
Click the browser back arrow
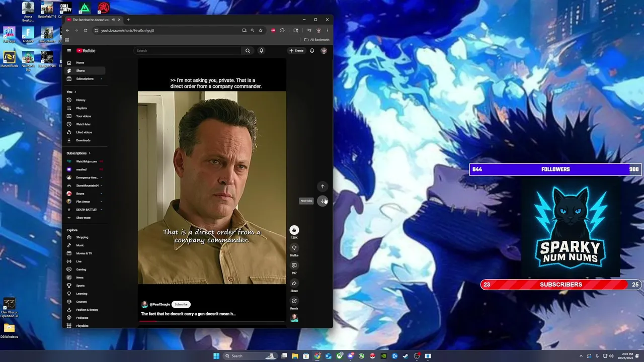tap(67, 30)
